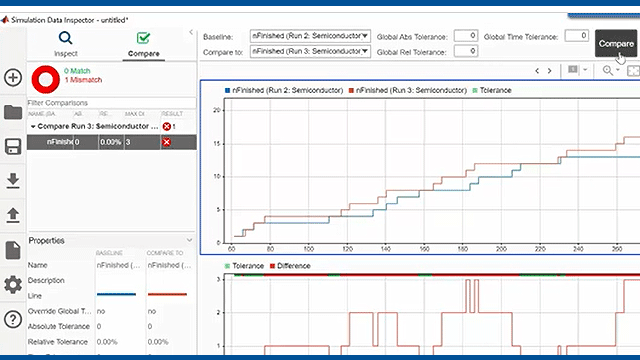Screen dimensions: 640x360
Task: Open the folder icon in the sidebar
Action: 13,112
